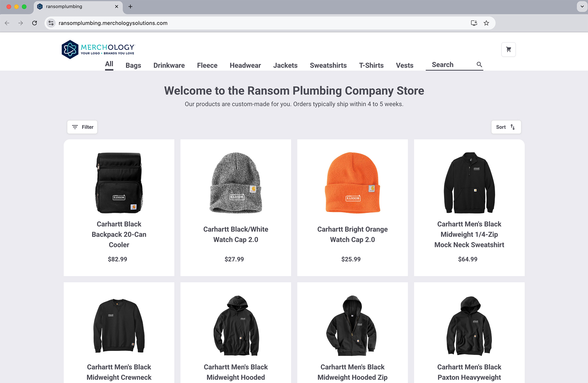Screen dimensions: 588x383
Task: Go back using the browser back arrow
Action: pos(7,23)
